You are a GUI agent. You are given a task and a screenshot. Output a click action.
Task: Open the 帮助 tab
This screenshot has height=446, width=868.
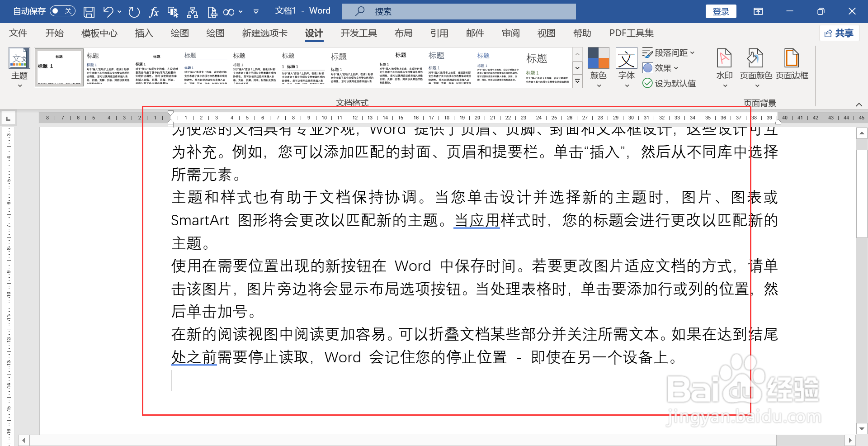click(x=582, y=33)
